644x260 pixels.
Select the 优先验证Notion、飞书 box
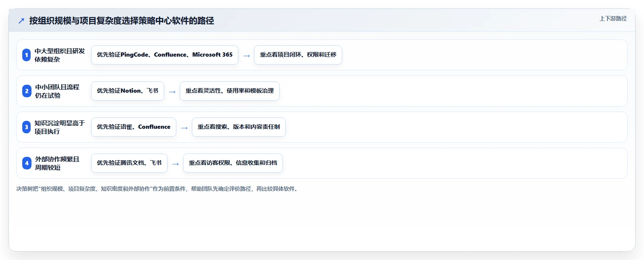point(128,91)
